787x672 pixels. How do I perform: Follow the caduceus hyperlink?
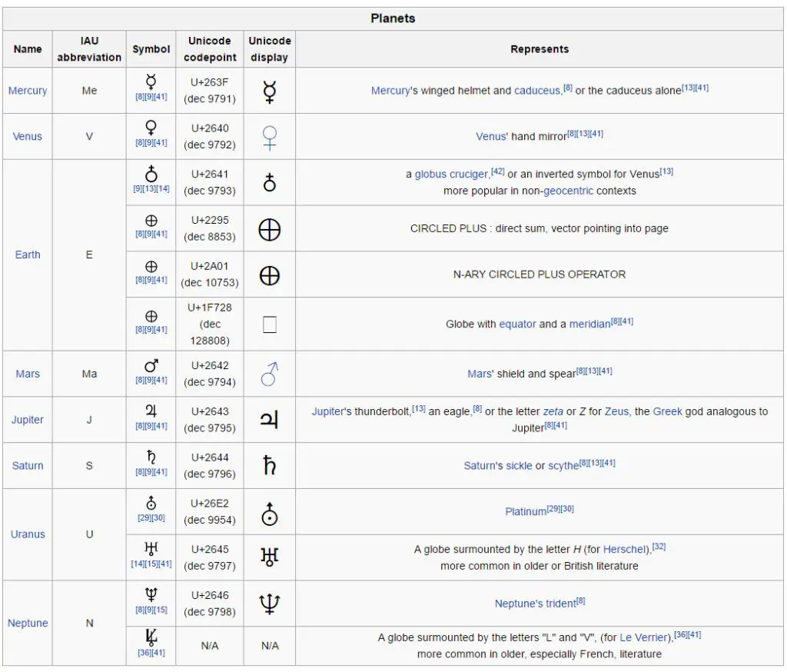536,91
